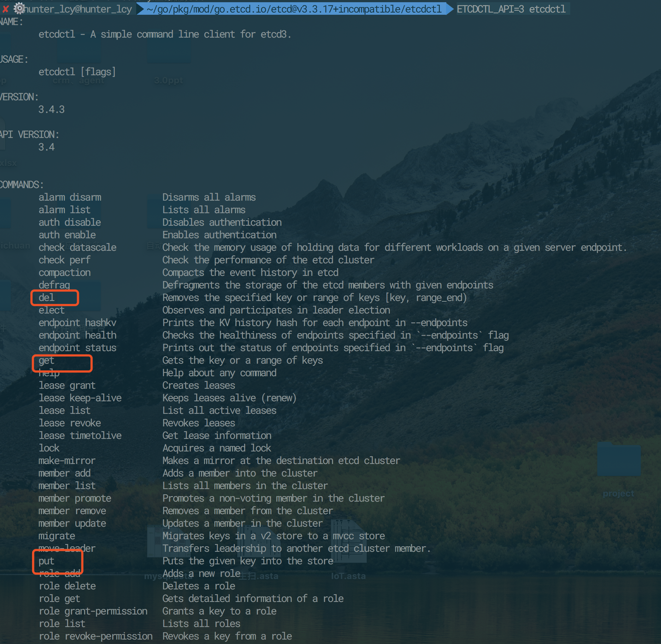The height and width of the screenshot is (644, 661).
Task: Click the 'hunter_lcy@hunter_lcy' prompt text
Action: pyautogui.click(x=78, y=9)
